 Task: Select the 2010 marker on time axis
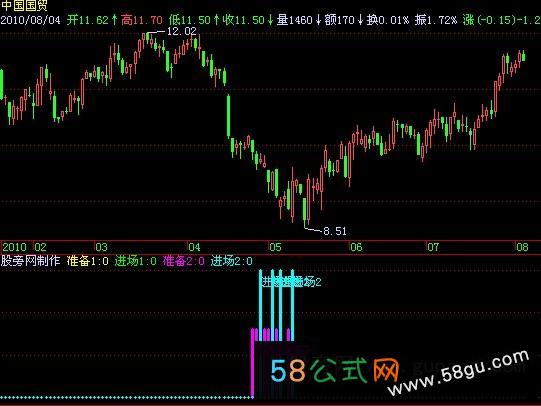pyautogui.click(x=14, y=247)
